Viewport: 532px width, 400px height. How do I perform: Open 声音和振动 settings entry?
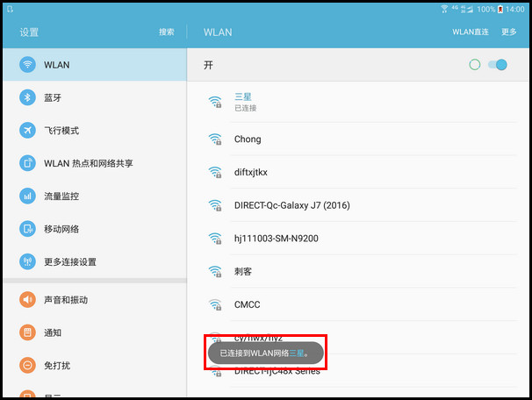(95, 300)
